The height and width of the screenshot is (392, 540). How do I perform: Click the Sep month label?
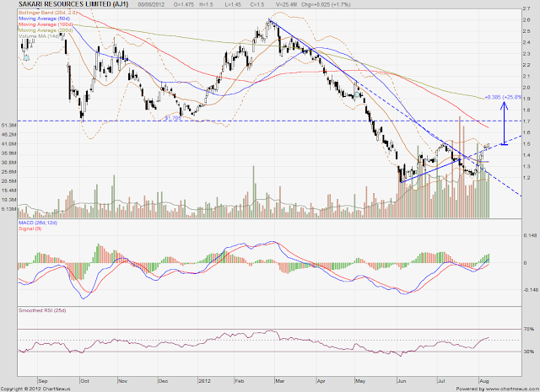click(x=43, y=381)
